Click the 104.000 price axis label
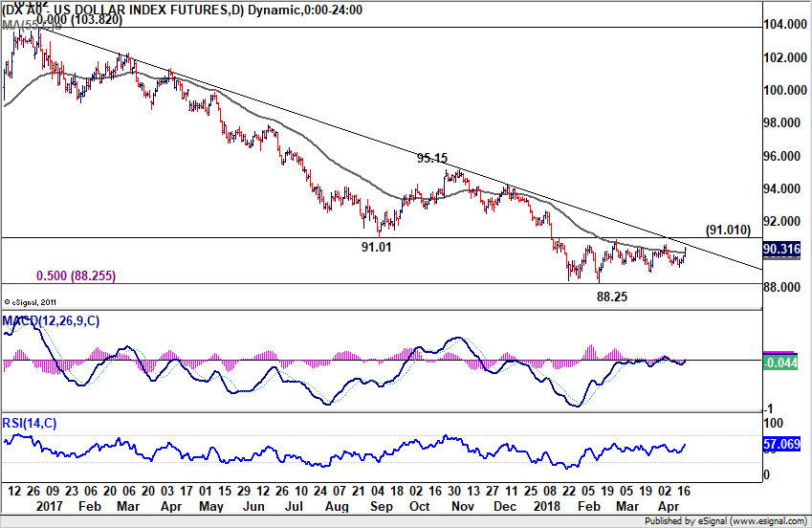The height and width of the screenshot is (528, 812). tap(785, 24)
